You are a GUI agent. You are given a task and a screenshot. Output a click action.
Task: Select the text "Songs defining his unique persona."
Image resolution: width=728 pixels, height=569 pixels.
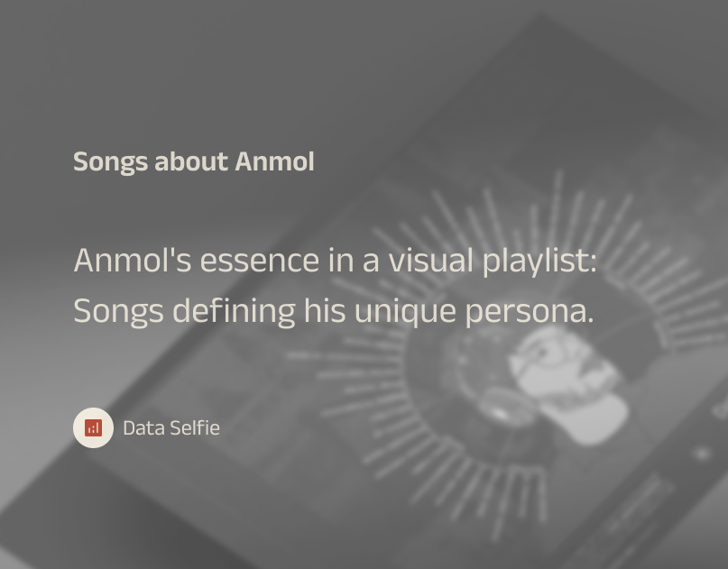click(x=334, y=310)
